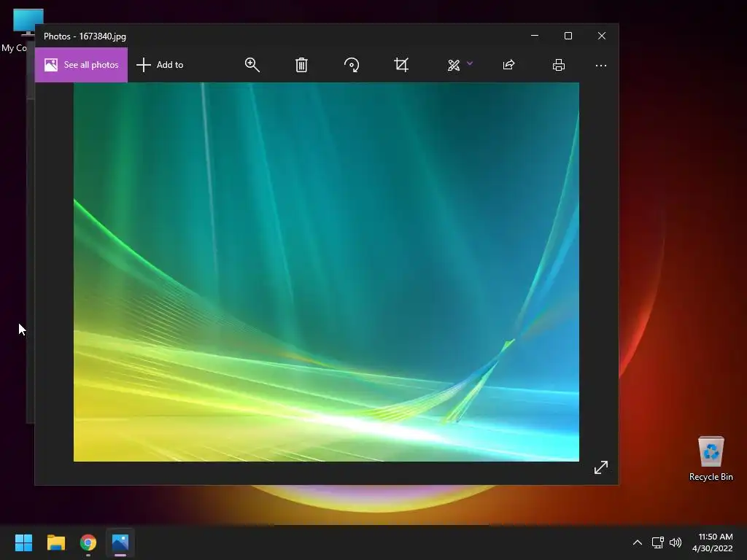The height and width of the screenshot is (560, 747).
Task: Print the photo with printer icon
Action: (558, 65)
